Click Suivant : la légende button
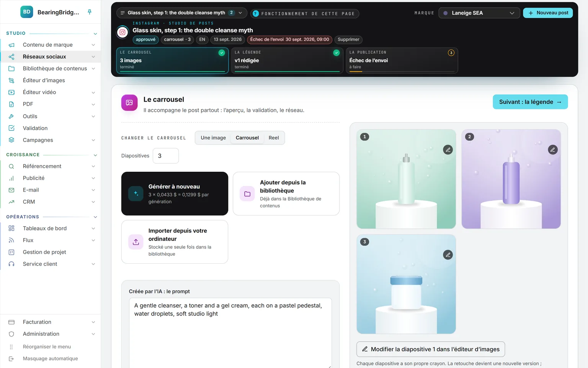The width and height of the screenshot is (588, 368). tap(530, 102)
